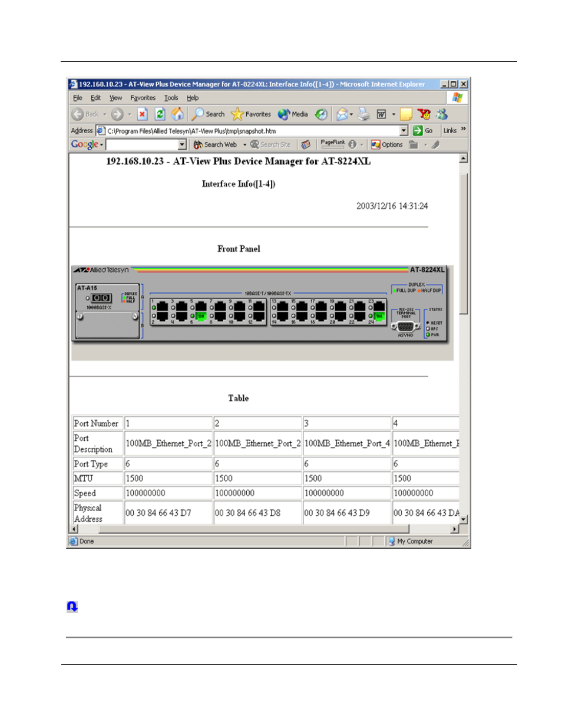Click the Search Site button

click(270, 144)
